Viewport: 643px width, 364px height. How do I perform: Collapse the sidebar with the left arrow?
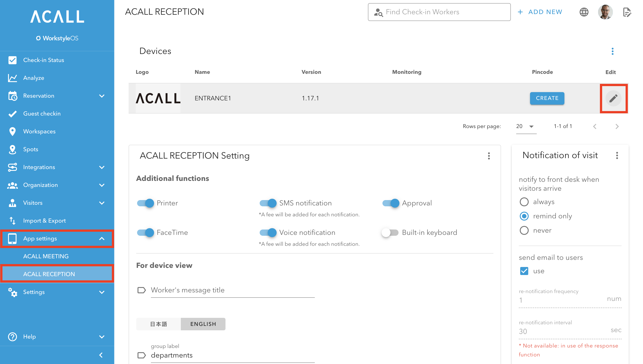click(101, 355)
